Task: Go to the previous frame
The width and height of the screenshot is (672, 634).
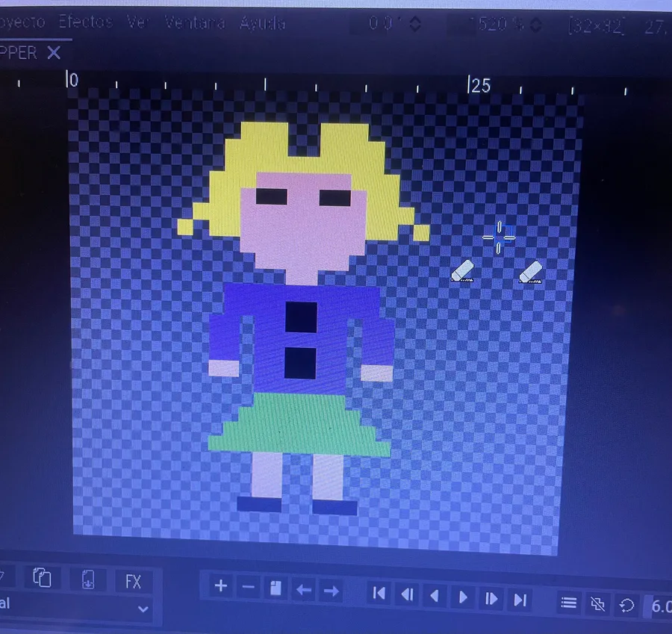Action: point(407,594)
